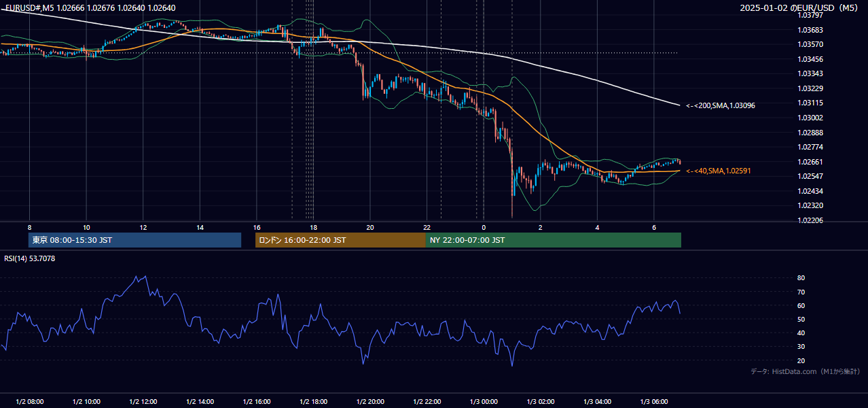Click the bottom time label 1/2 20:00

tap(370, 402)
